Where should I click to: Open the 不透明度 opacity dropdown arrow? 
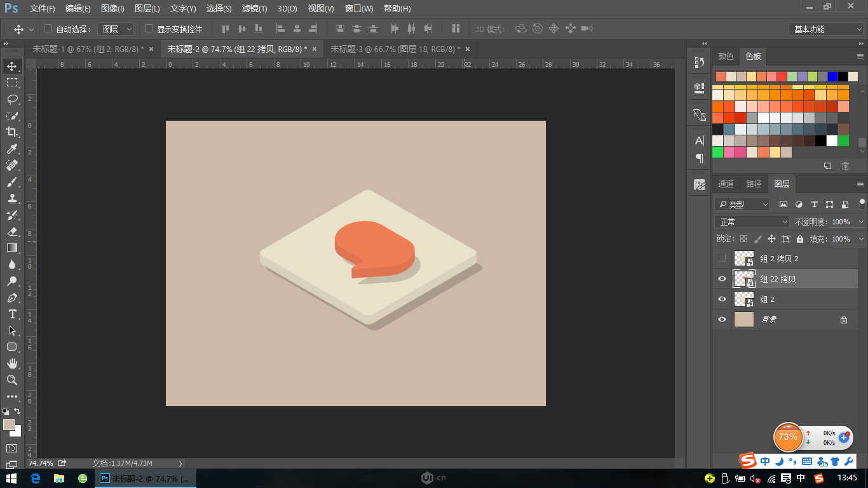(x=861, y=222)
